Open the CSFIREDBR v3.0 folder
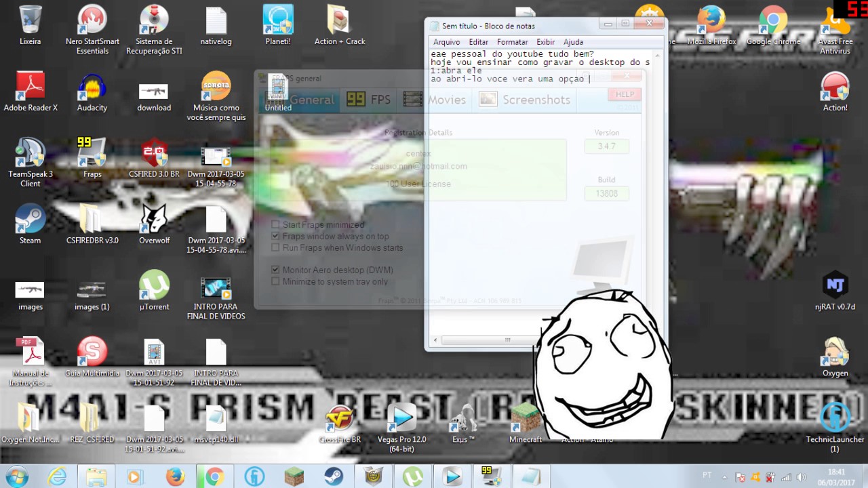Screen dimensions: 868x488 click(x=92, y=224)
